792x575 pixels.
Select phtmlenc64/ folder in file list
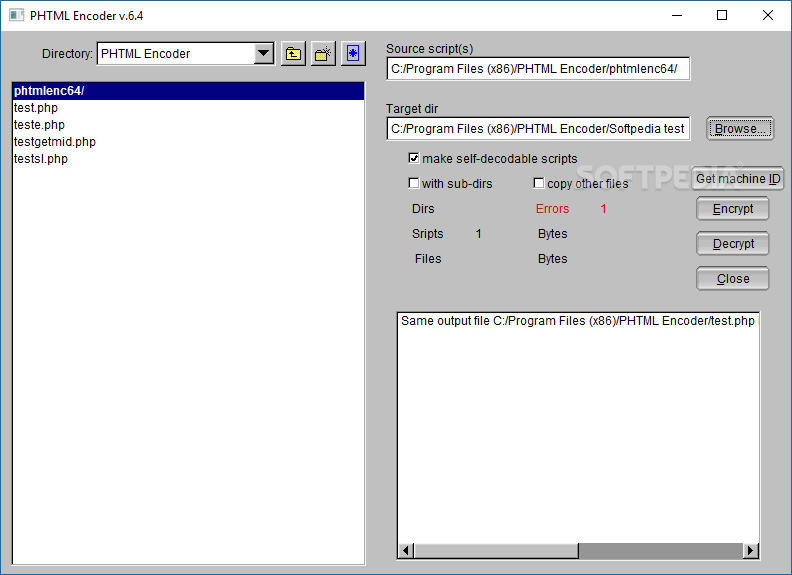pos(188,91)
